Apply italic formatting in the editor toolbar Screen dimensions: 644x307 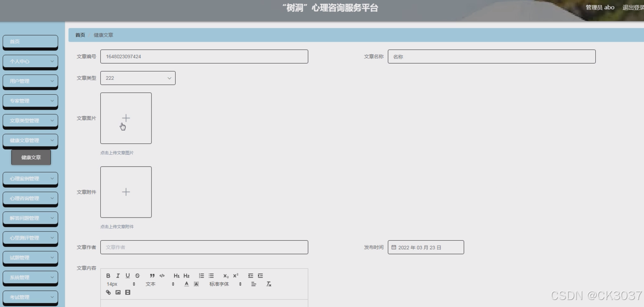(118, 276)
